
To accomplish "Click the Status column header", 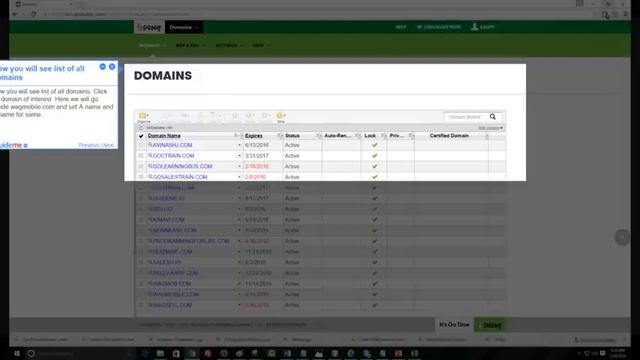I will pos(292,136).
